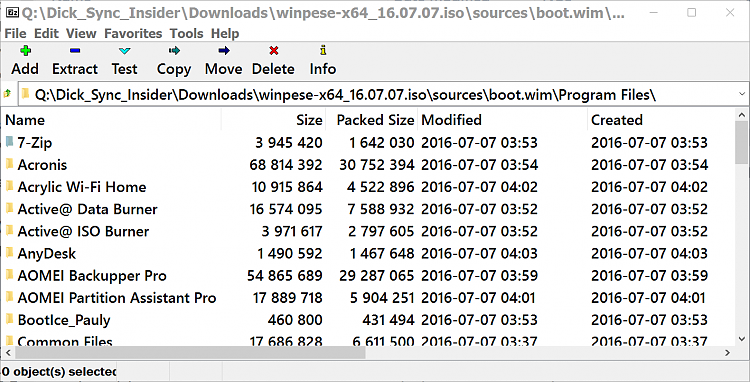Close the 7-Zip window
The image size is (750, 382).
point(730,12)
